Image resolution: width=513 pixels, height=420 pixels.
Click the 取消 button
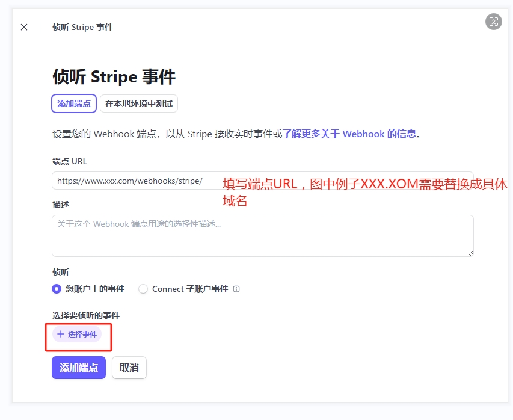pos(129,368)
